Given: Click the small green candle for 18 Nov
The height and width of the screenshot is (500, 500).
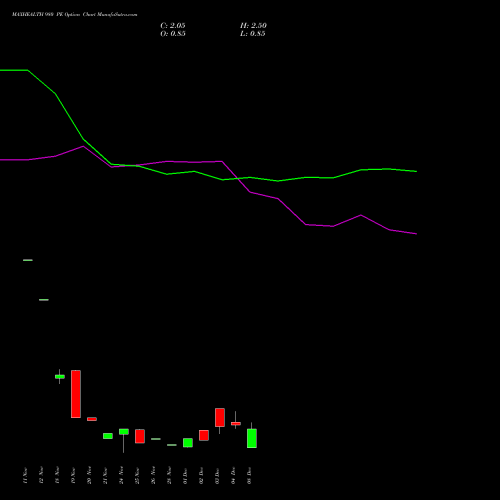Looking at the screenshot, I should [60, 377].
